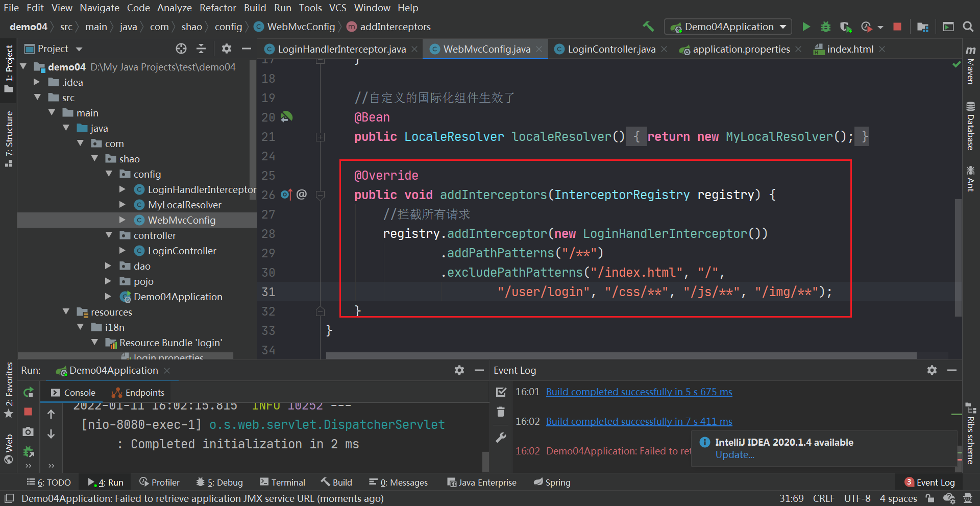Clear the Event Log with the trash icon
This screenshot has width=980, height=506.
(x=501, y=412)
